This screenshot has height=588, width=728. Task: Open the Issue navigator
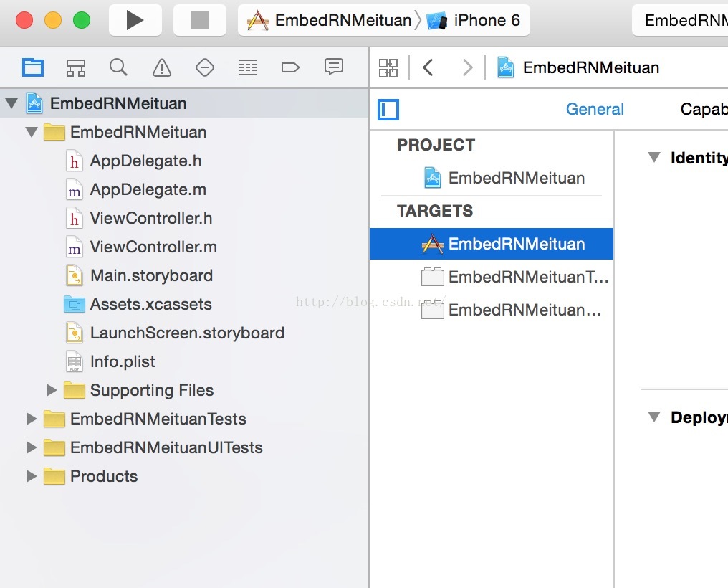point(161,68)
